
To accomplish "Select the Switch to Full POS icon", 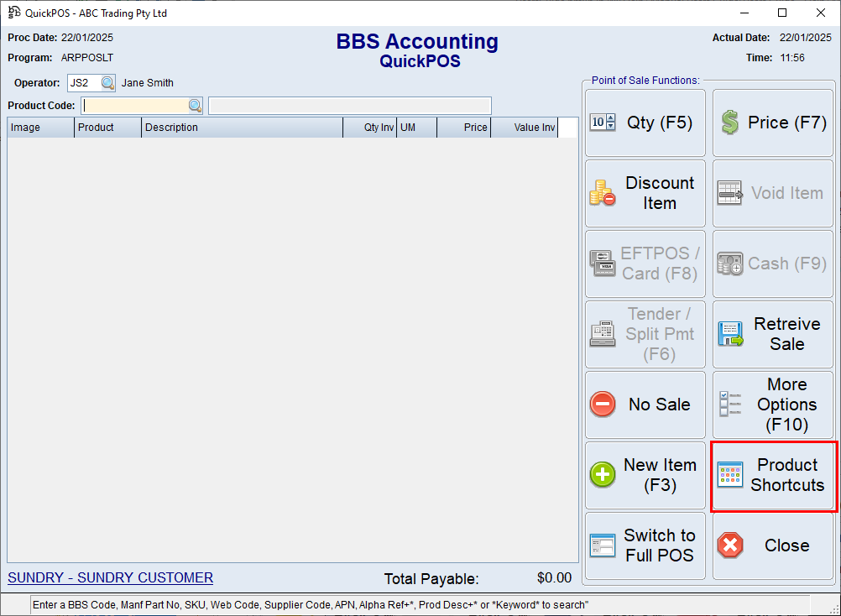I will point(602,546).
